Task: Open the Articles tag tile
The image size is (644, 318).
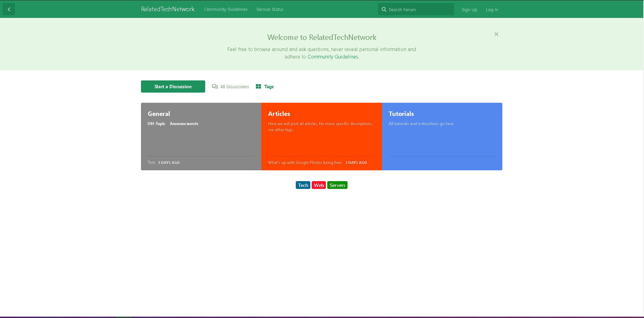Action: point(321,137)
